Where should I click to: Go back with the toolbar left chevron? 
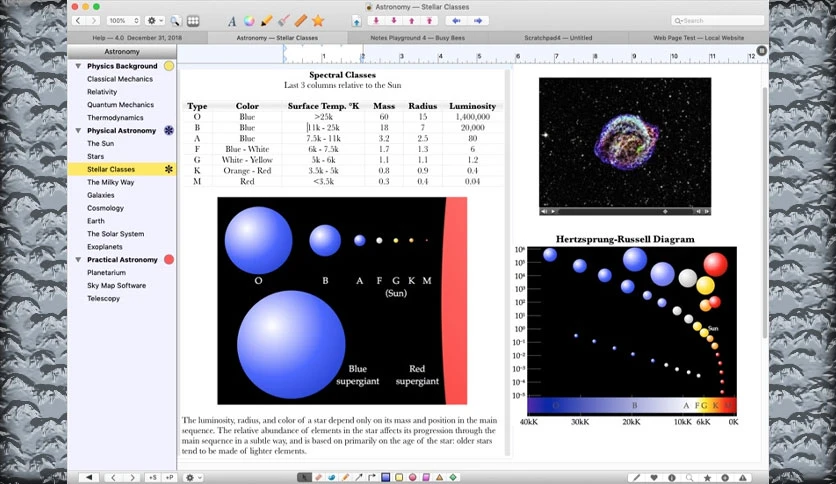[78, 20]
